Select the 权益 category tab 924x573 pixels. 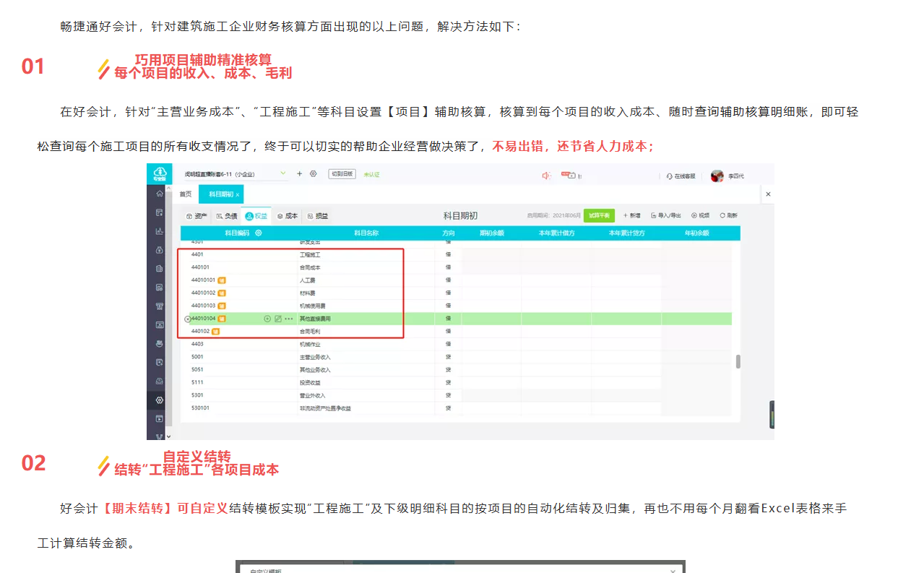pyautogui.click(x=256, y=215)
